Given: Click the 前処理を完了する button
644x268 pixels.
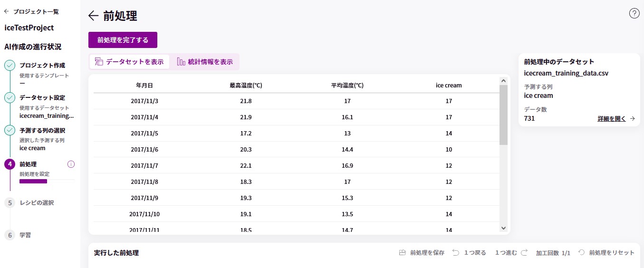Looking at the screenshot, I should [123, 40].
